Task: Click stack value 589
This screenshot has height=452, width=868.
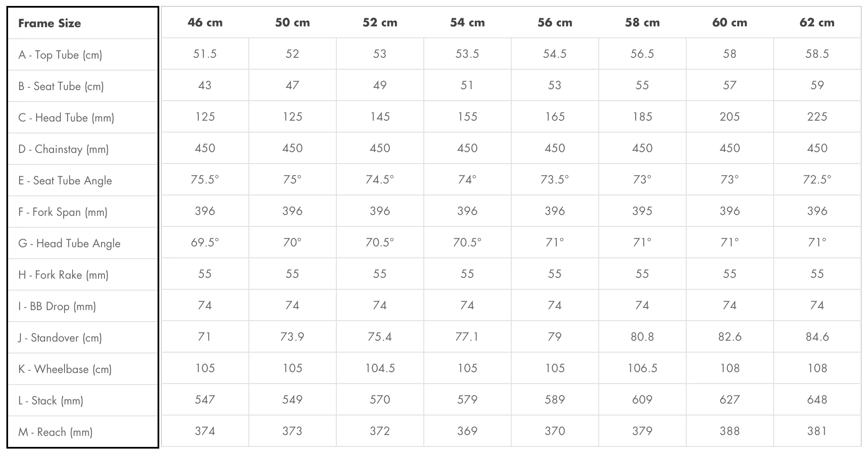Action: coord(555,400)
